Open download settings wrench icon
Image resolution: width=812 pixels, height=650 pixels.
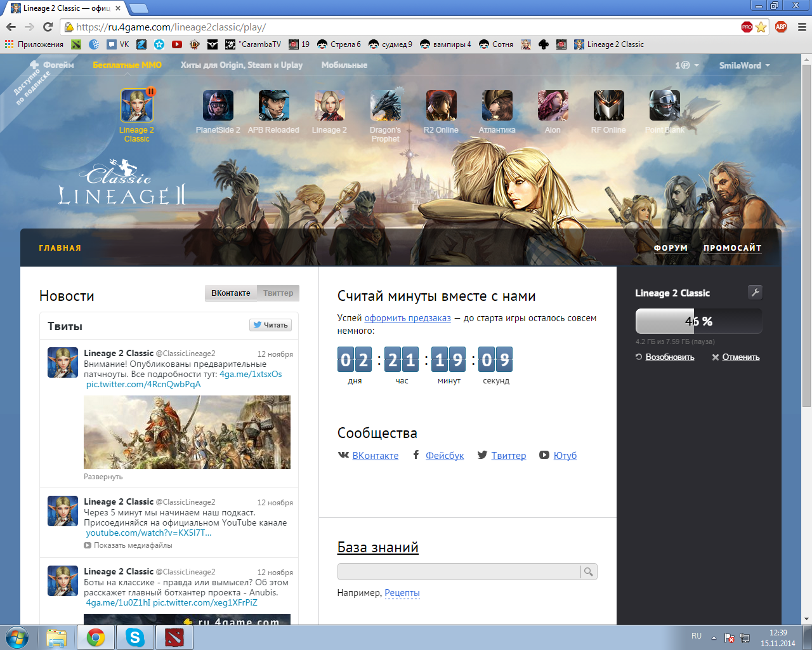(x=755, y=292)
